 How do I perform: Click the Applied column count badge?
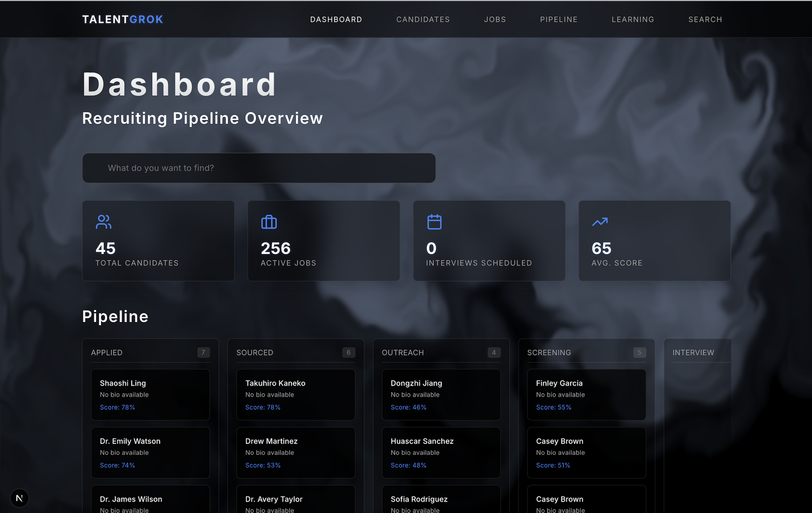point(203,352)
